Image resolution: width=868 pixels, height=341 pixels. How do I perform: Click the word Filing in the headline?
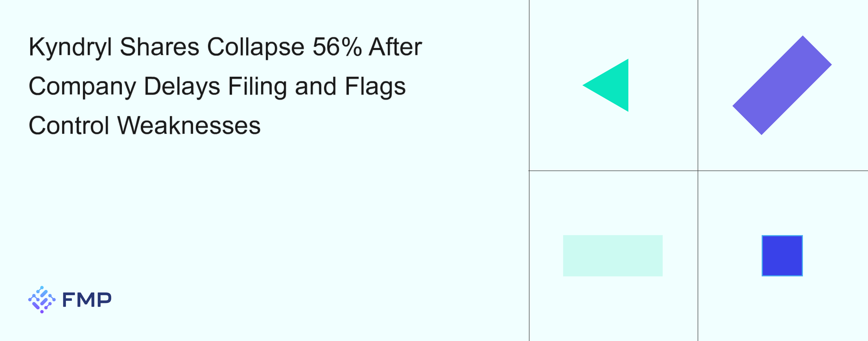pyautogui.click(x=257, y=87)
